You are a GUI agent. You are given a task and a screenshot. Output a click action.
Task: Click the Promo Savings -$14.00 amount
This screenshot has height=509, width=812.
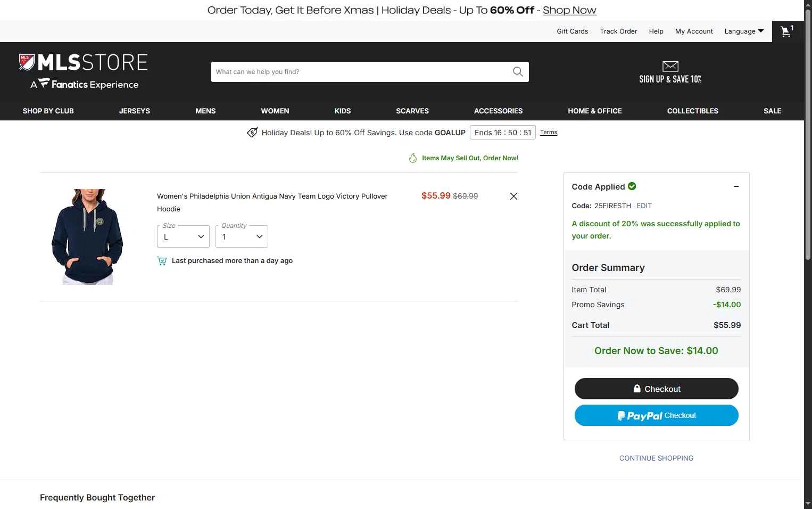[x=727, y=305]
